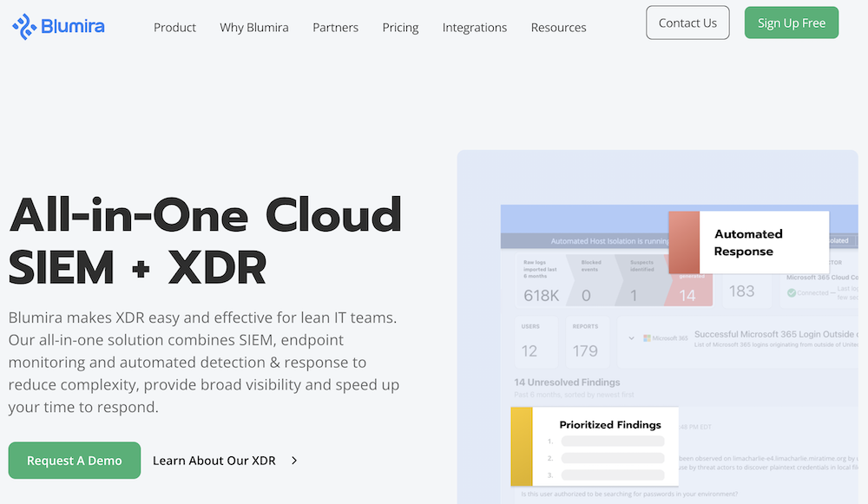The height and width of the screenshot is (504, 868).
Task: Click the Request A Demo button
Action: pos(74,461)
